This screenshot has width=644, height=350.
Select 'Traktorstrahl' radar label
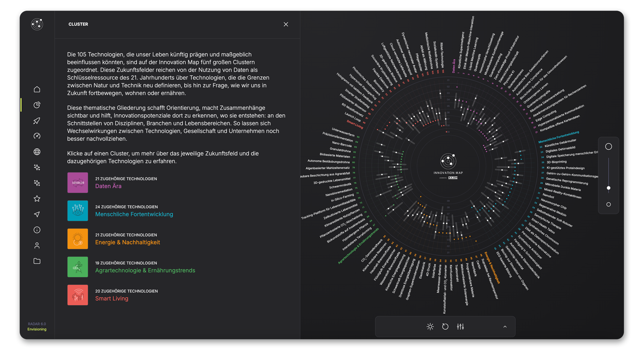tap(456, 273)
